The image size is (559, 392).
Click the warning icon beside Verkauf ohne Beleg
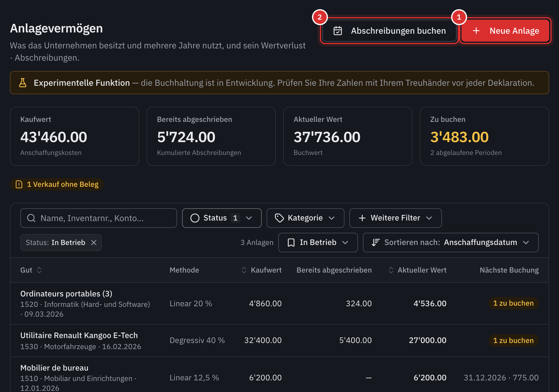(19, 184)
